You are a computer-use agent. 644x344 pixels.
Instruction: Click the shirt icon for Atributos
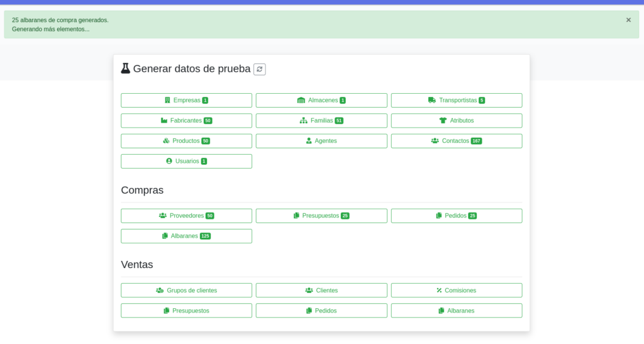[x=443, y=121]
